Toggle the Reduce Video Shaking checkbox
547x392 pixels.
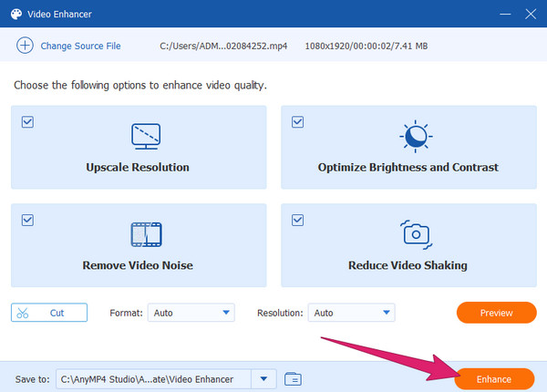coord(297,220)
